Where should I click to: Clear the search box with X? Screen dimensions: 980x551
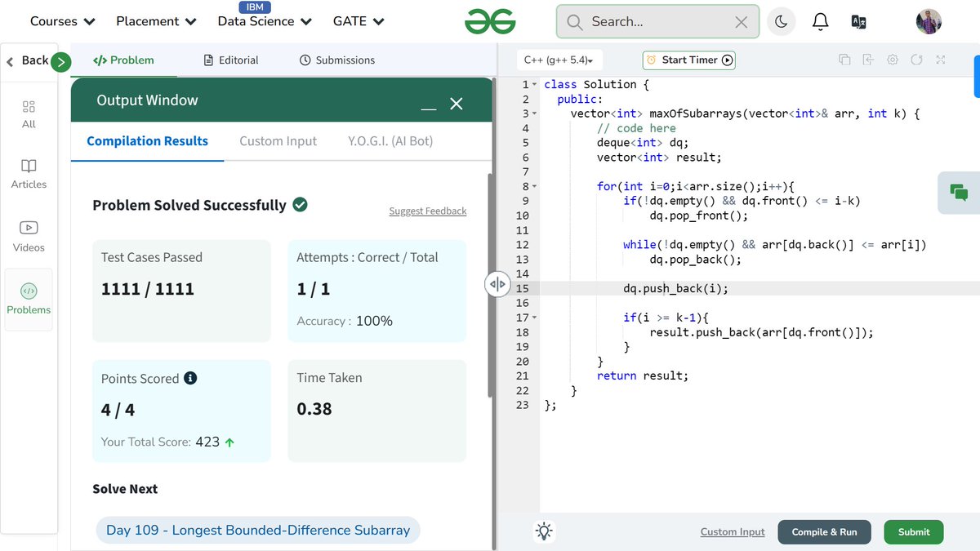[741, 22]
